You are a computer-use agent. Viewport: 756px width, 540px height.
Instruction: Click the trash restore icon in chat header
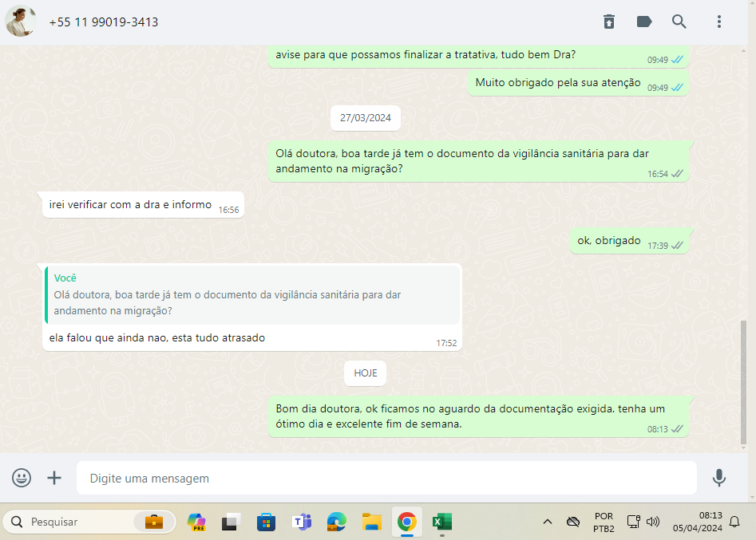pos(609,22)
